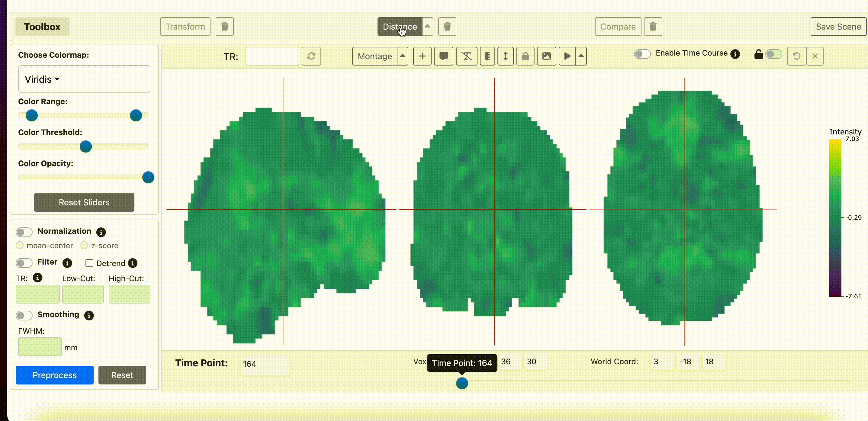Image resolution: width=868 pixels, height=421 pixels.
Task: Click the Reset Sliders button
Action: pos(84,202)
